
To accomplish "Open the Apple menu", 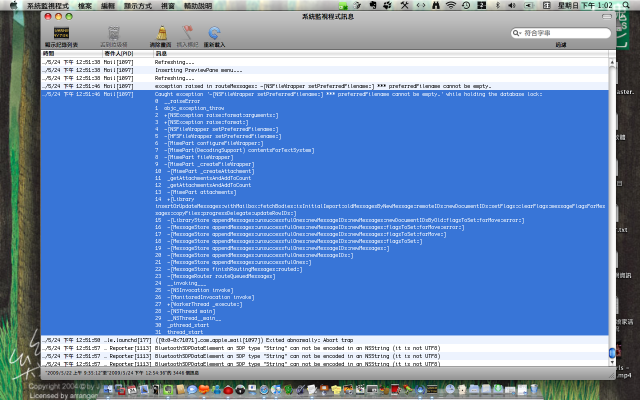I will (x=14, y=5).
